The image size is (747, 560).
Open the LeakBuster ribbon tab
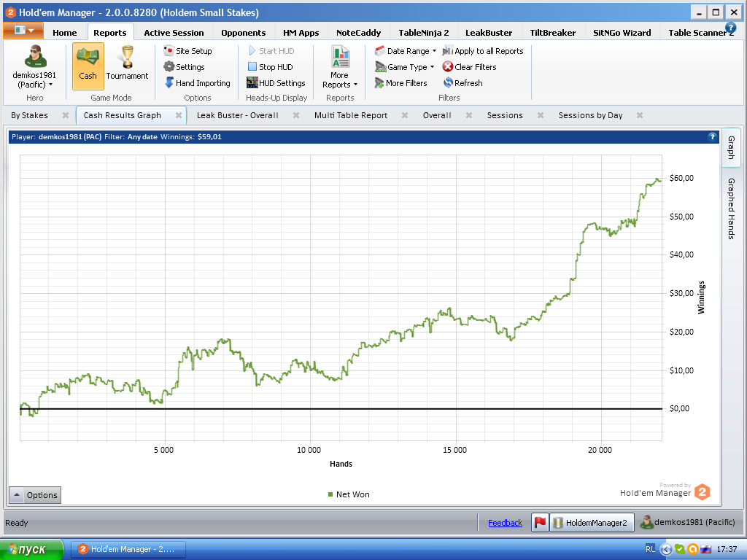[x=489, y=32]
